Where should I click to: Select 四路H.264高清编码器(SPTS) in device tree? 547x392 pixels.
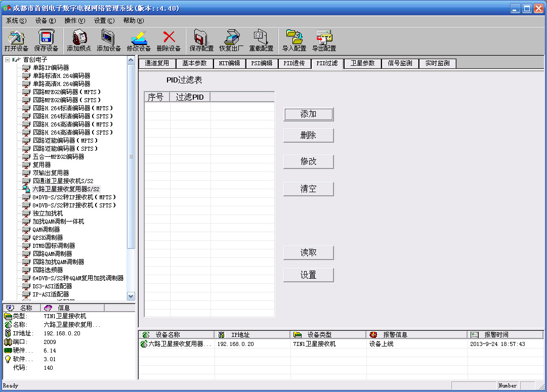click(72, 133)
